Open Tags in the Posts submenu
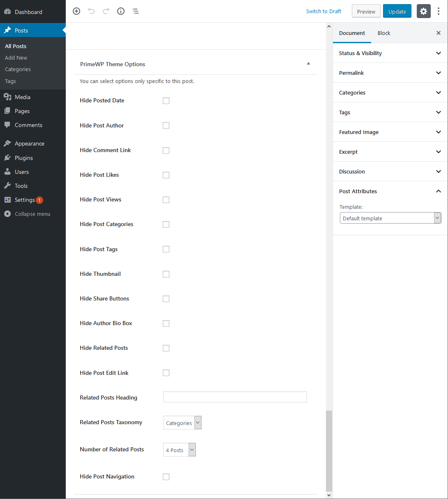This screenshot has height=499, width=448. point(10,81)
